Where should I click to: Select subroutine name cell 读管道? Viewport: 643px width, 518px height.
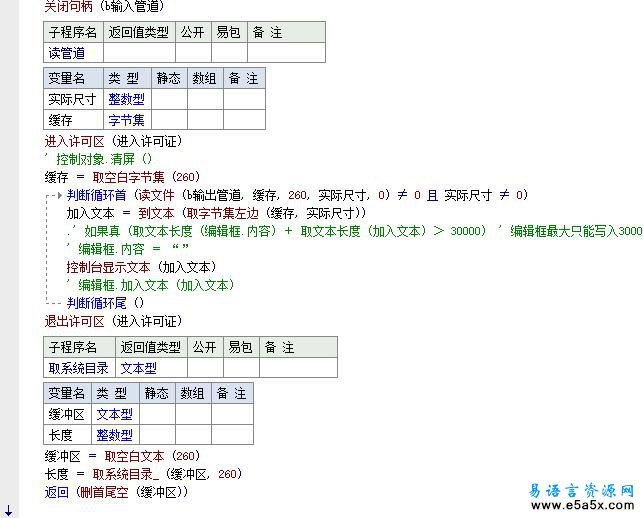pyautogui.click(x=73, y=53)
